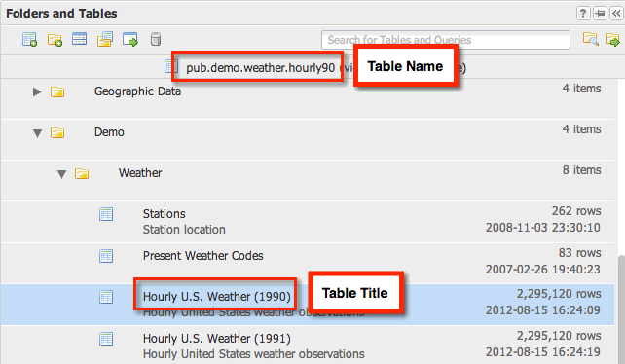
Task: Click the description under Hourly U.S. Weather (1991)
Action: point(253,354)
